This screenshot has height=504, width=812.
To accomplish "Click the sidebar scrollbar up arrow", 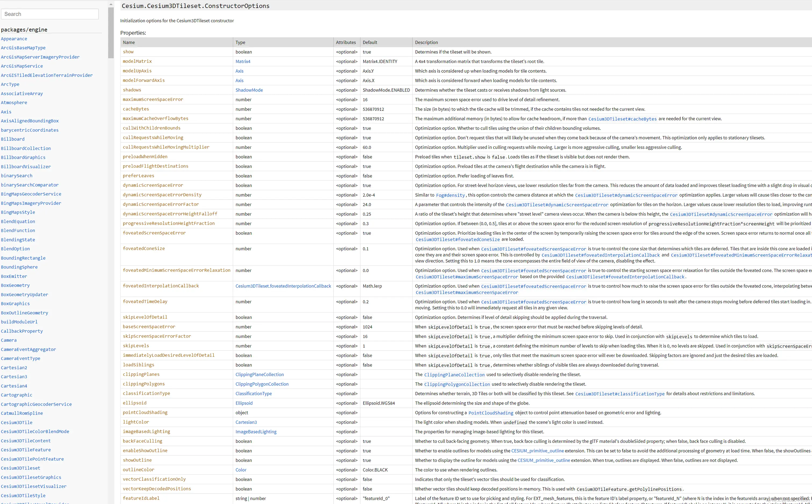I will 111,4.
